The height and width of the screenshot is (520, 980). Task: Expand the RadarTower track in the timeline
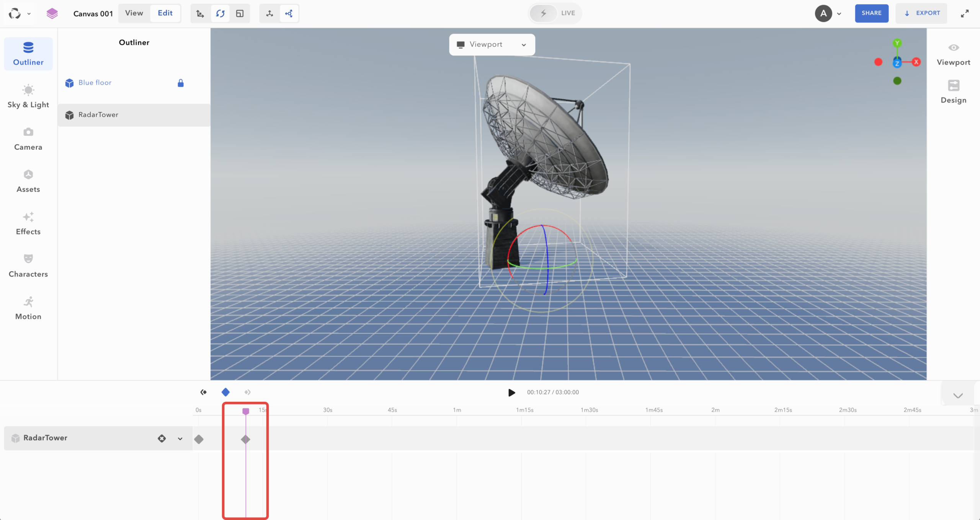click(180, 438)
